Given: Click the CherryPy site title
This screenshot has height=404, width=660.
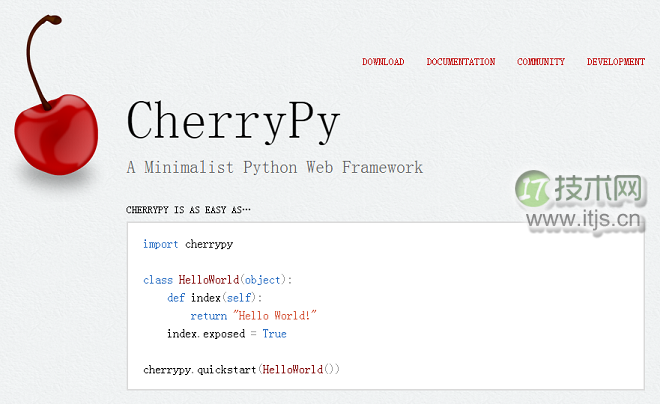Looking at the screenshot, I should [x=233, y=122].
